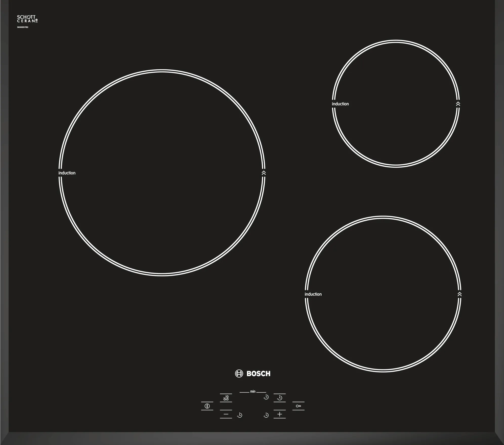Click center of the large left cooking zone
This screenshot has height=445, width=504.
[162, 173]
